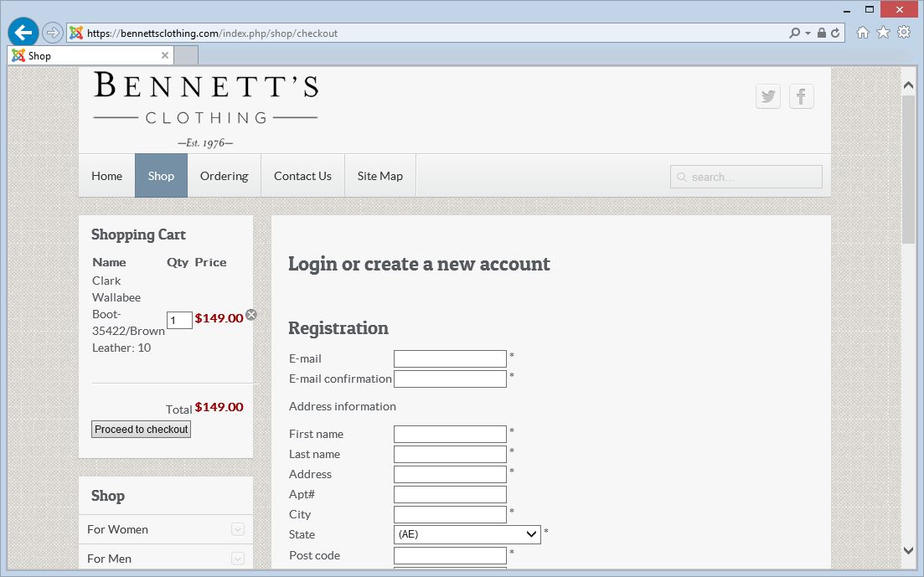This screenshot has height=577, width=924.
Task: Expand the For Women category
Action: coord(237,529)
